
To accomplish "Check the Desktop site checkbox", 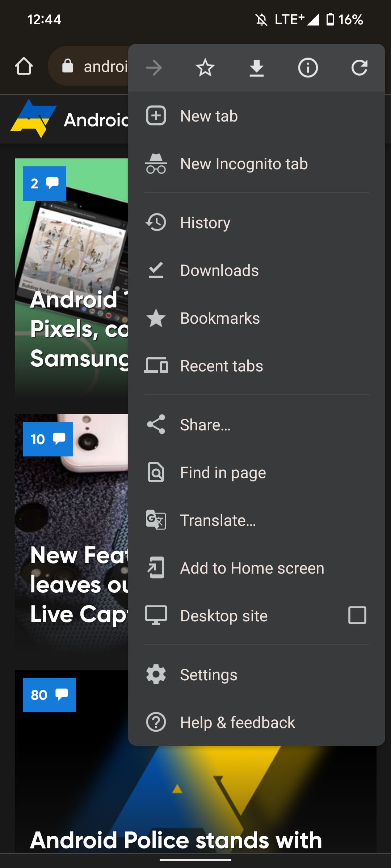I will (x=357, y=616).
